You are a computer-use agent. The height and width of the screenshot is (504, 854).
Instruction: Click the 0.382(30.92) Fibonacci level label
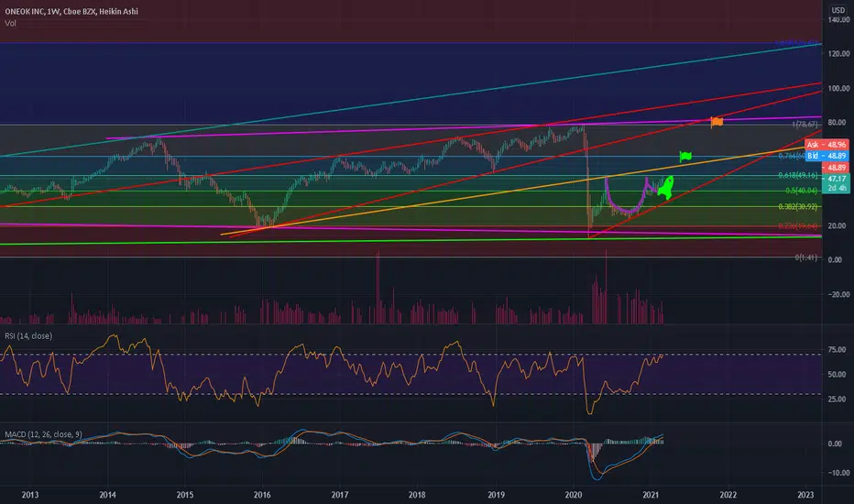[x=798, y=207]
